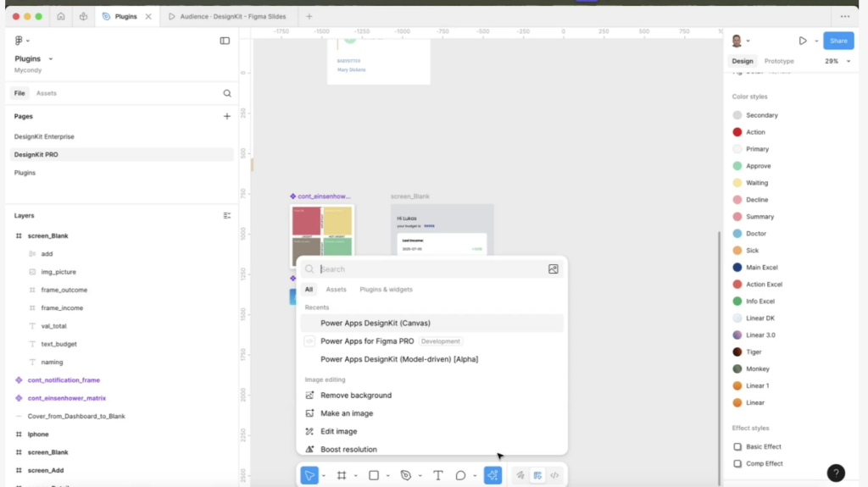The height and width of the screenshot is (487, 868).
Task: Open Audience - DesignKit Figma Slides tab
Action: pyautogui.click(x=227, y=17)
